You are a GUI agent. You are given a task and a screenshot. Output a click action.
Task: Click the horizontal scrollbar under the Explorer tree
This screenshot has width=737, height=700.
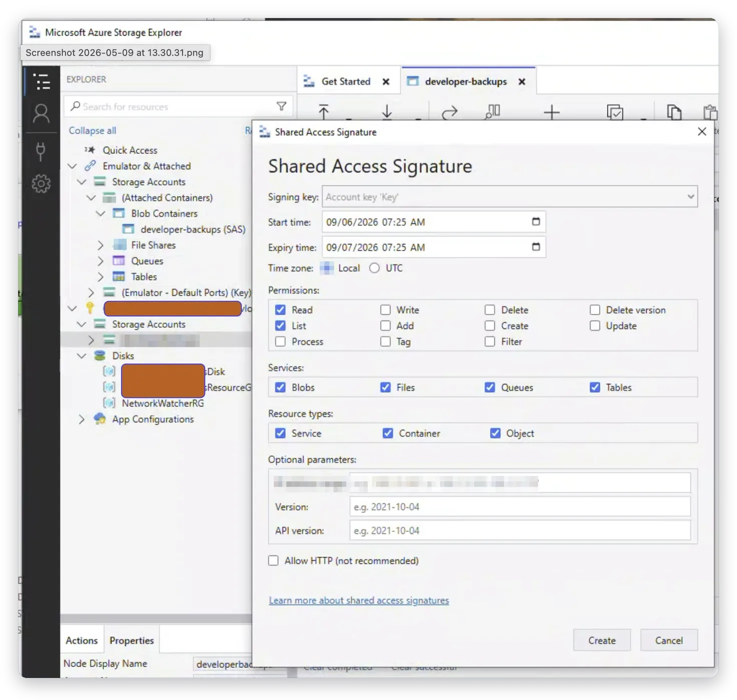point(156,618)
